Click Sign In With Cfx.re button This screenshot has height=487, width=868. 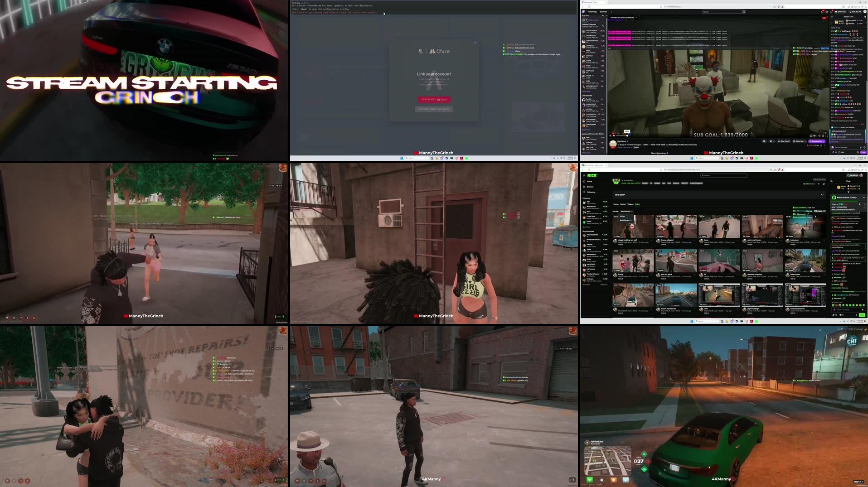(434, 99)
